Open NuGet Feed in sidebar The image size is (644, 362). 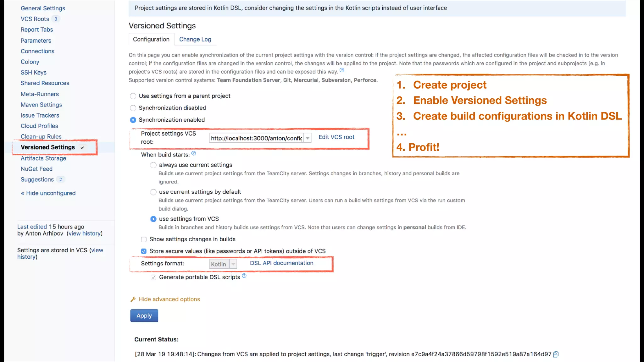pos(36,169)
